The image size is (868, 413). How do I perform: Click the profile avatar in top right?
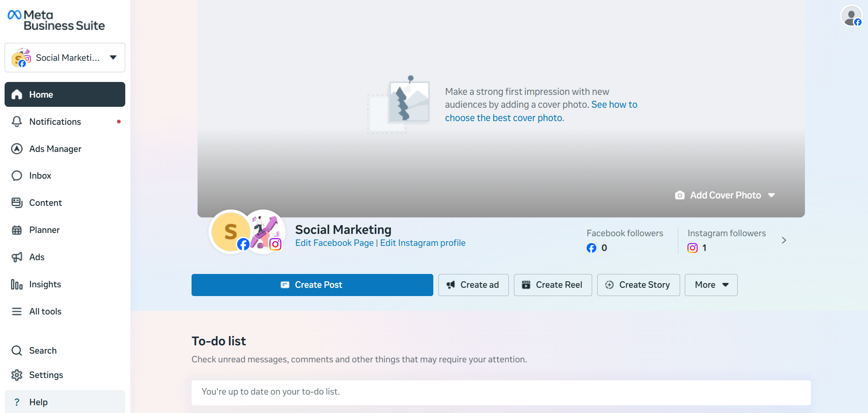pos(851,16)
